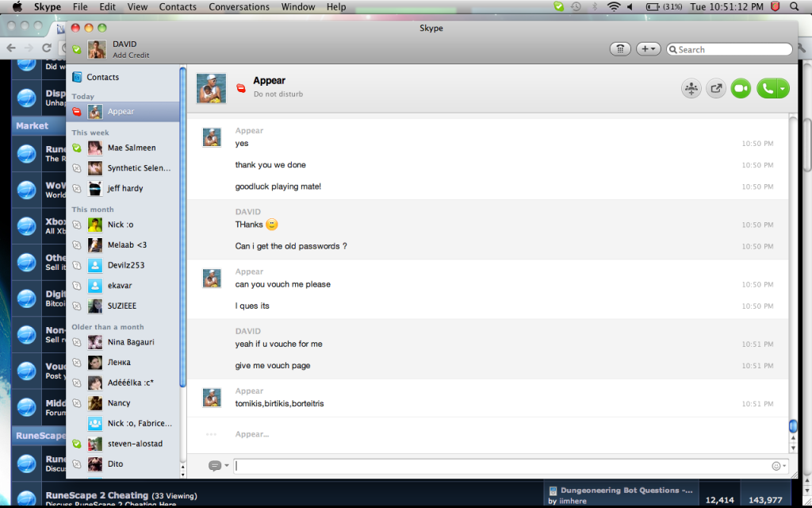This screenshot has height=508, width=812.
Task: Click the date and time in menu bar
Action: (x=727, y=6)
